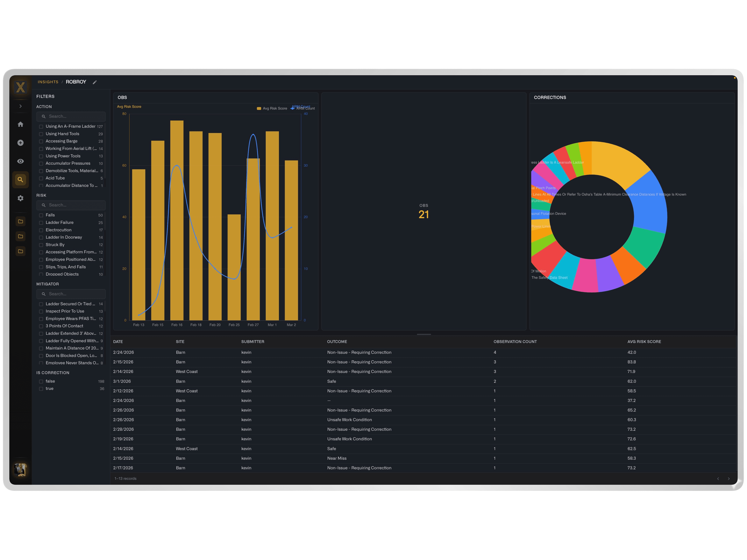
Task: Click West Coast in the 2/12/2026 row
Action: point(187,391)
